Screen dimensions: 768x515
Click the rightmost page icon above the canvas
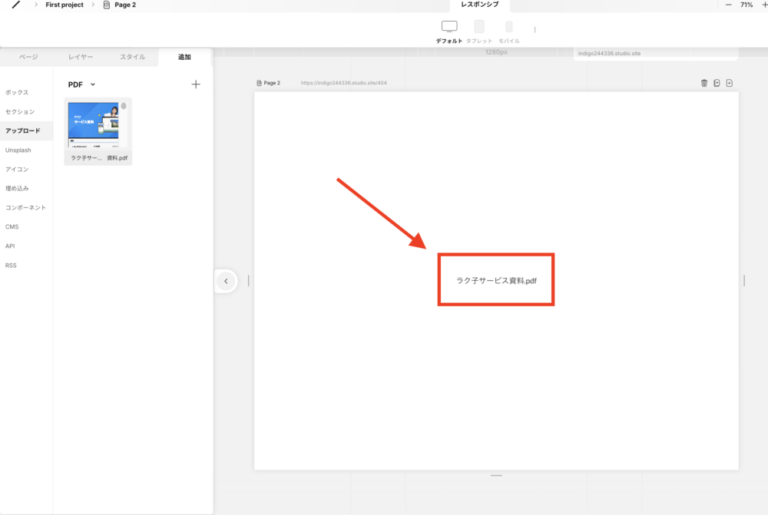[x=730, y=83]
